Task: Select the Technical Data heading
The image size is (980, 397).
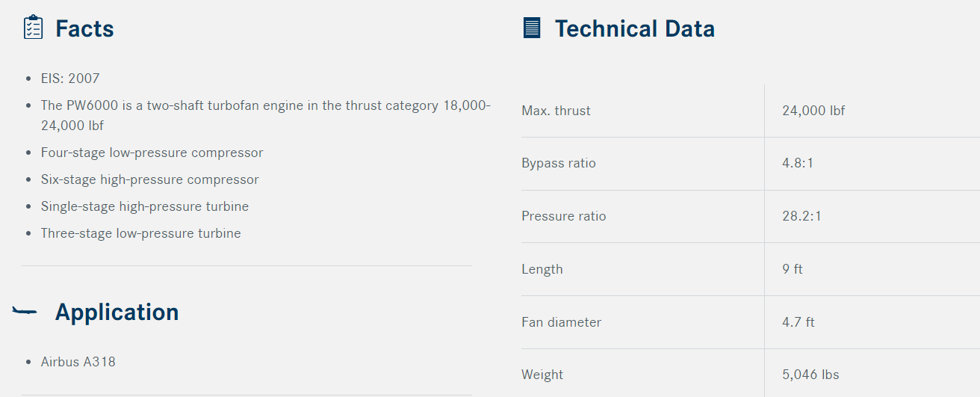Action: (x=635, y=29)
